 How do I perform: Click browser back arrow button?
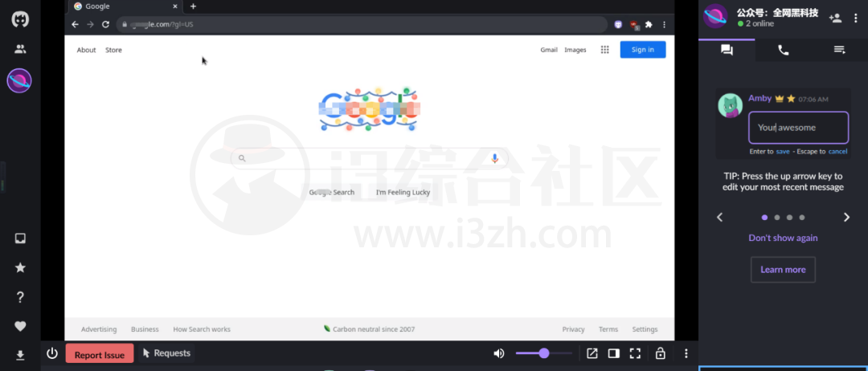(x=76, y=24)
